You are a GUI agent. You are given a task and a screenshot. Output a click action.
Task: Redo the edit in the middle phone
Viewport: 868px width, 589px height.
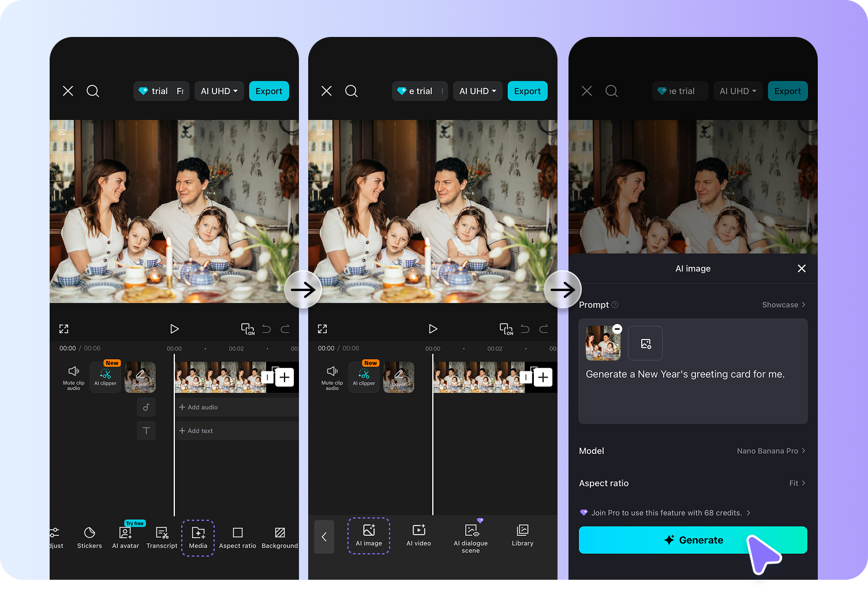click(x=544, y=329)
